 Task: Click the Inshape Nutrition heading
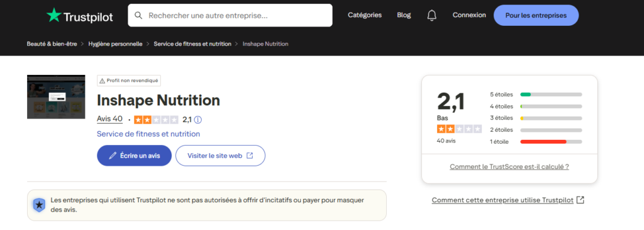coord(158,100)
